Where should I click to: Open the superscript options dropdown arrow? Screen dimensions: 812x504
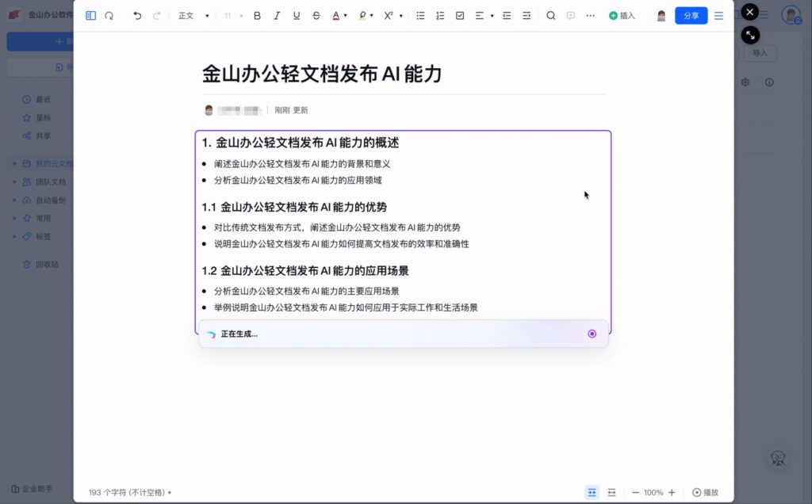click(x=400, y=16)
